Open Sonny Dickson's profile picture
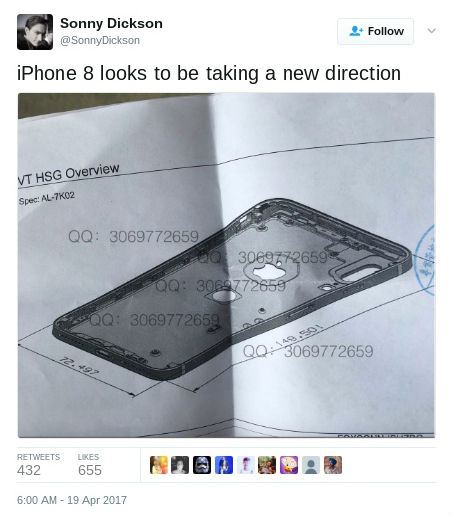This screenshot has width=451, height=515. pyautogui.click(x=35, y=32)
